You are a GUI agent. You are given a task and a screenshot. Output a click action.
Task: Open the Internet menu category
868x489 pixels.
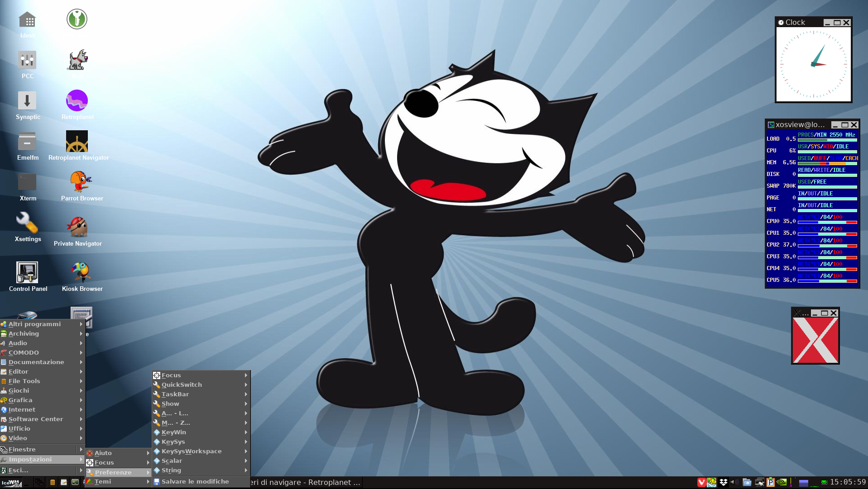(43, 409)
